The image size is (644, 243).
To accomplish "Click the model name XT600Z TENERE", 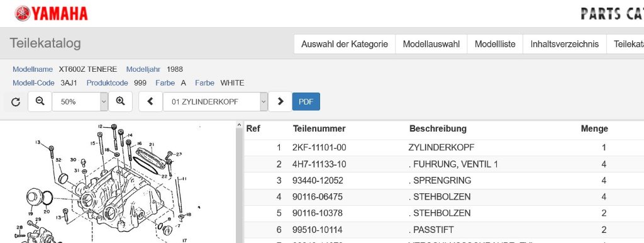I will 88,69.
